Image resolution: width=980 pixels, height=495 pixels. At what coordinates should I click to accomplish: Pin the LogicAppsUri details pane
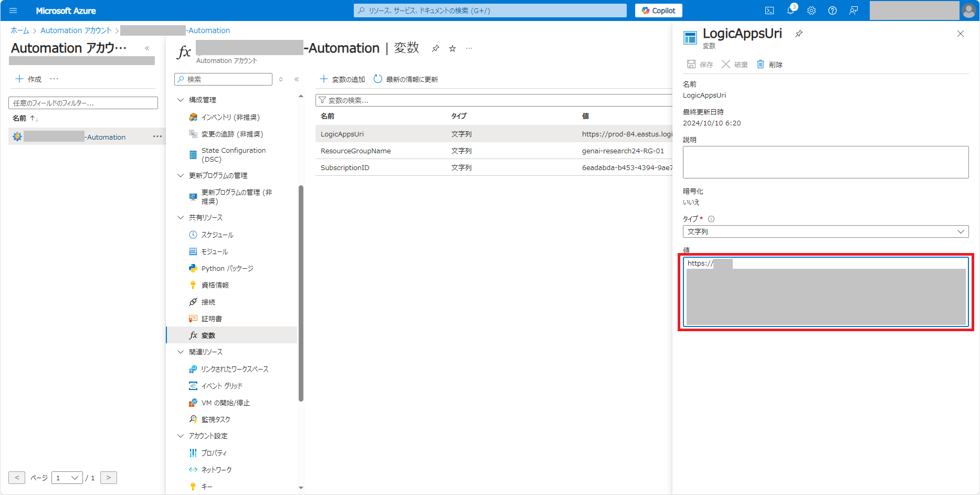(x=799, y=33)
